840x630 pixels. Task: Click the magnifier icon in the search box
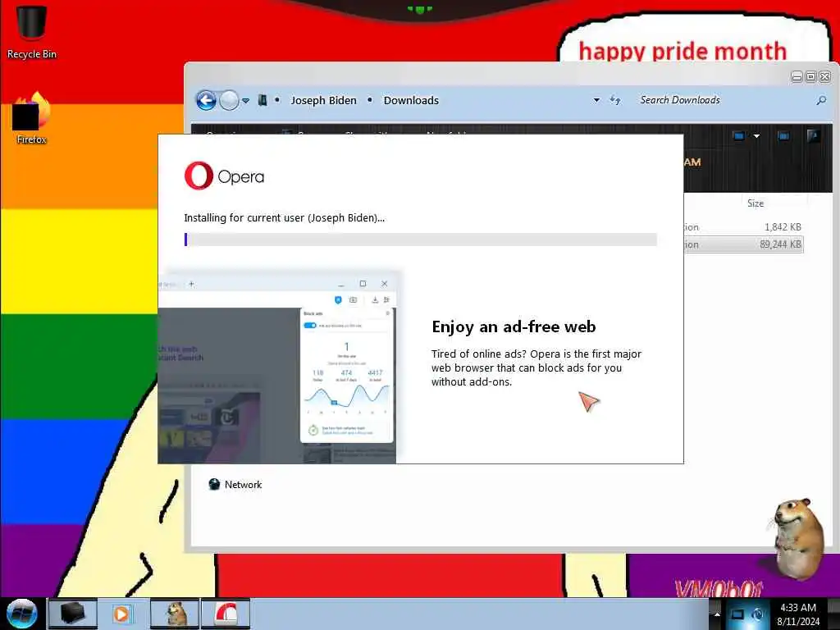click(821, 100)
